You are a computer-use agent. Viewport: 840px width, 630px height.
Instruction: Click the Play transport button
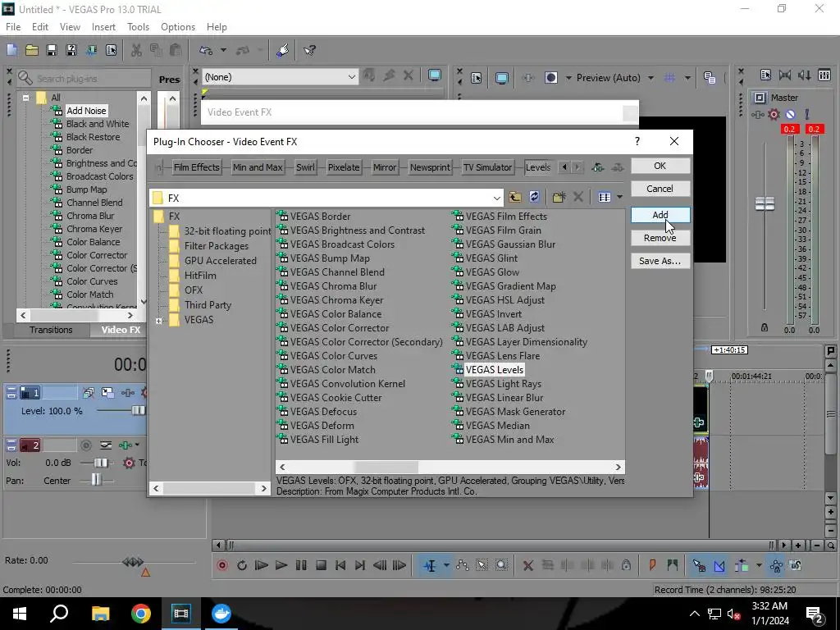(281, 565)
